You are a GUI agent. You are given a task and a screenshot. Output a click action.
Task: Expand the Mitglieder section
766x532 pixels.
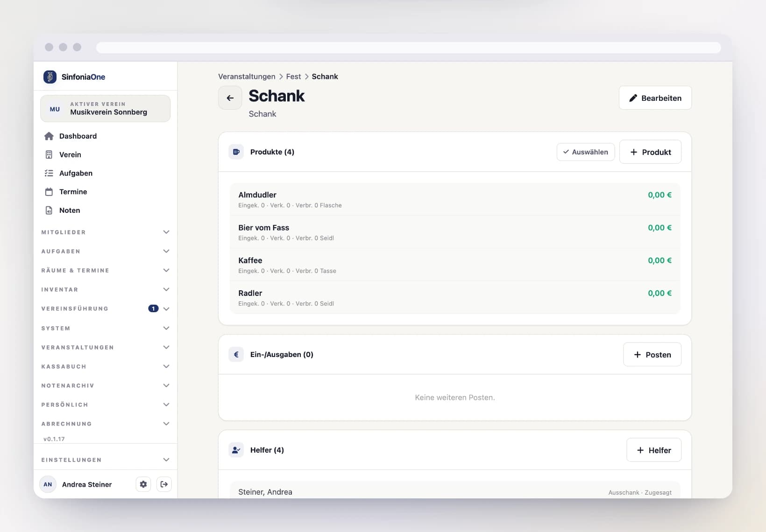[105, 232]
